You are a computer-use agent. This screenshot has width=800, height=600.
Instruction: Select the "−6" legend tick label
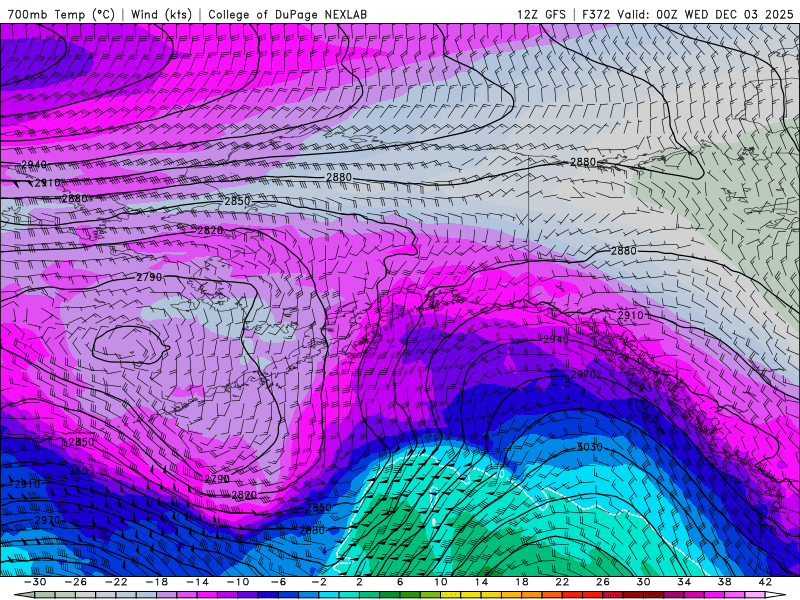278,582
